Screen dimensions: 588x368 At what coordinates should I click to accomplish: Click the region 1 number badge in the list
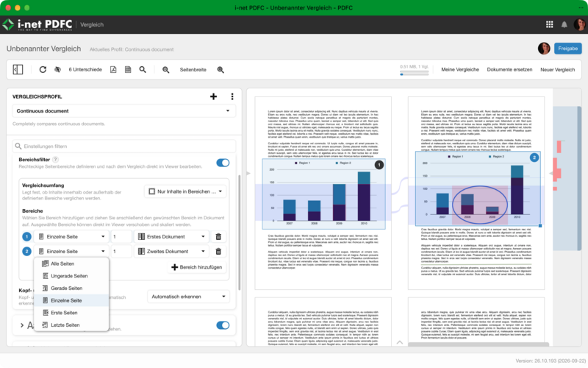point(26,236)
